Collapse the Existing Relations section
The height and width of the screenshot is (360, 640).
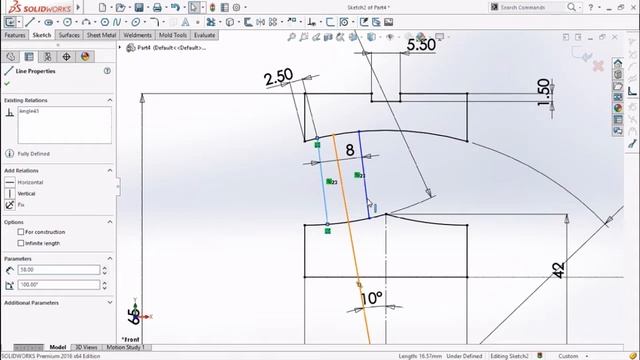pos(110,100)
